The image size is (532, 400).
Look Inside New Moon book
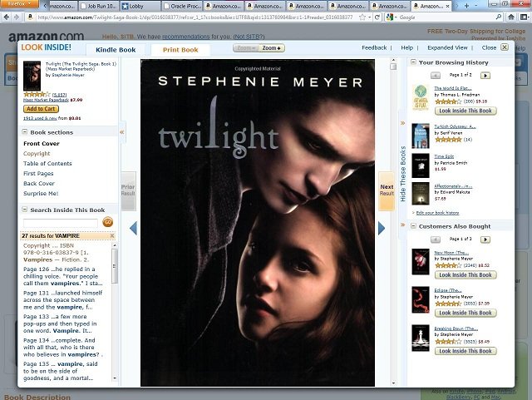[x=465, y=275]
